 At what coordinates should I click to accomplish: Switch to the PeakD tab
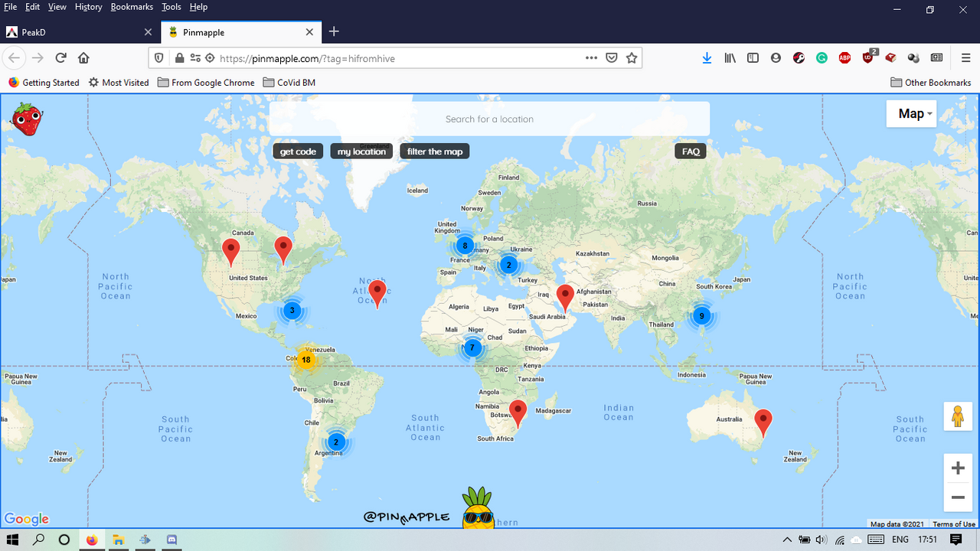click(x=80, y=32)
